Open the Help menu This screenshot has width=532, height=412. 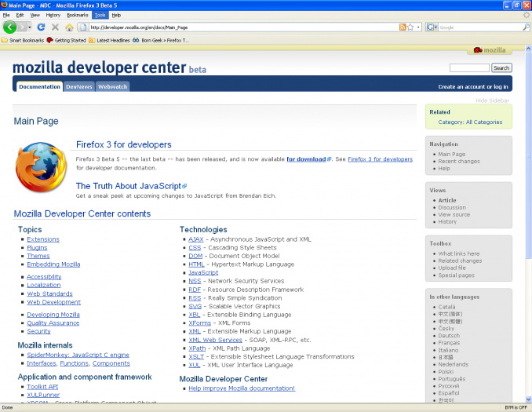pyautogui.click(x=116, y=15)
